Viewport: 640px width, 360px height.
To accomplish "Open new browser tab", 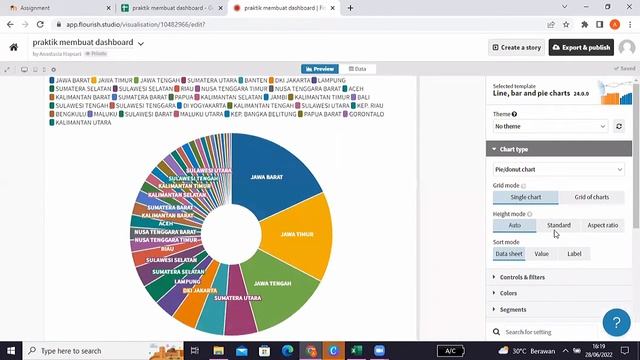I will (350, 8).
